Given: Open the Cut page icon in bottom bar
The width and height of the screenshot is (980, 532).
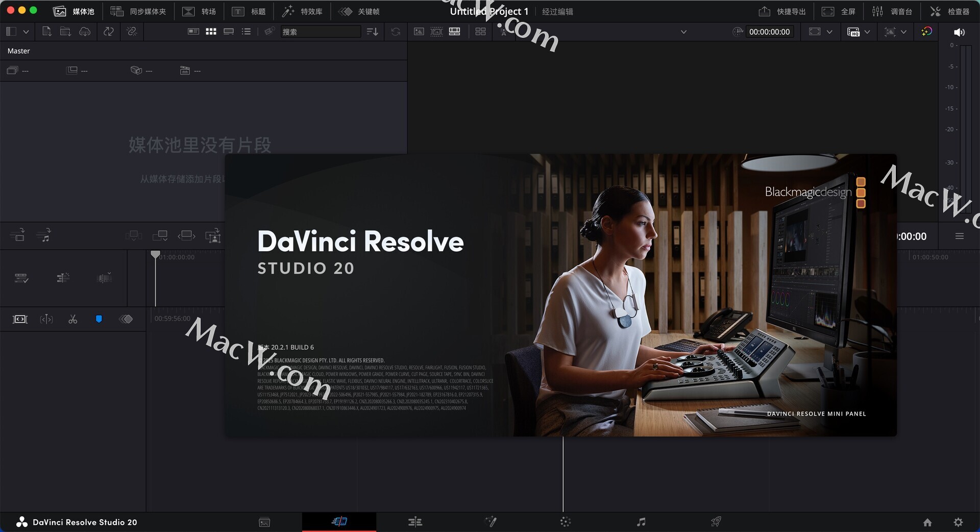Looking at the screenshot, I should click(x=339, y=521).
